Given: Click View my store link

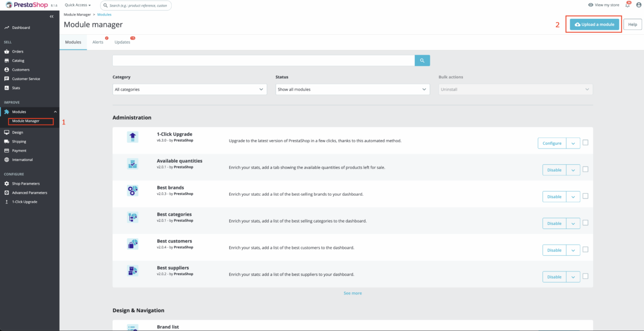Looking at the screenshot, I should (604, 5).
